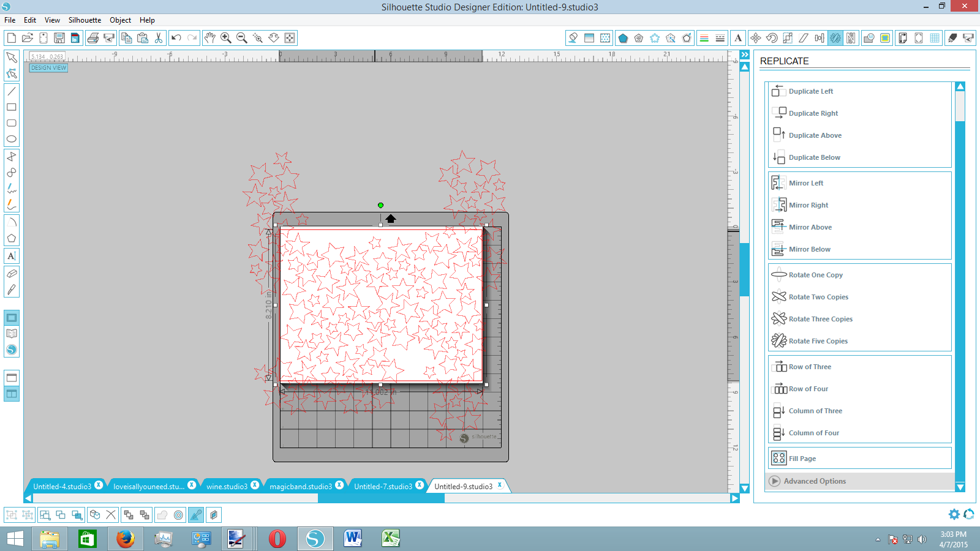Viewport: 980px width, 551px height.
Task: Open the Text Style panel icon
Action: click(738, 38)
